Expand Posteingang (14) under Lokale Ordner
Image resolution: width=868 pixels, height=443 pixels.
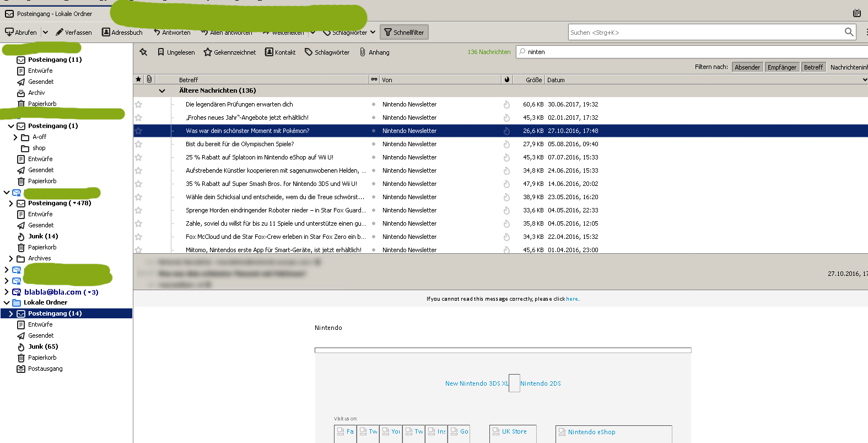(x=10, y=313)
